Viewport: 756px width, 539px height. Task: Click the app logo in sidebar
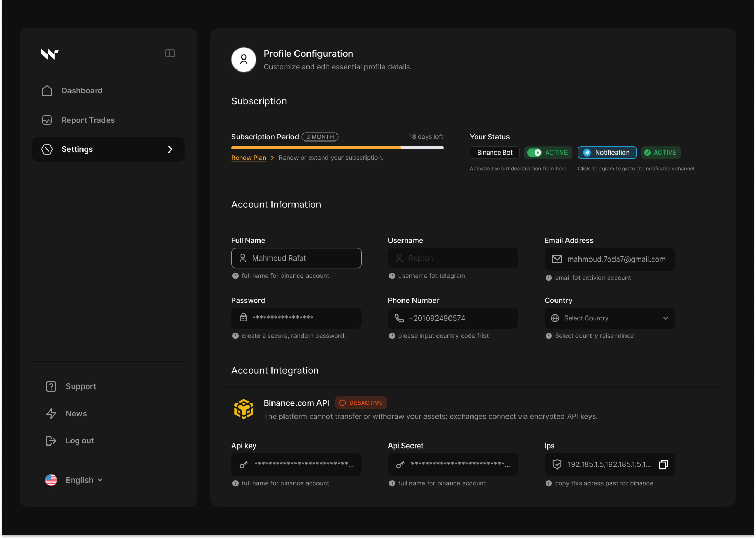point(50,54)
